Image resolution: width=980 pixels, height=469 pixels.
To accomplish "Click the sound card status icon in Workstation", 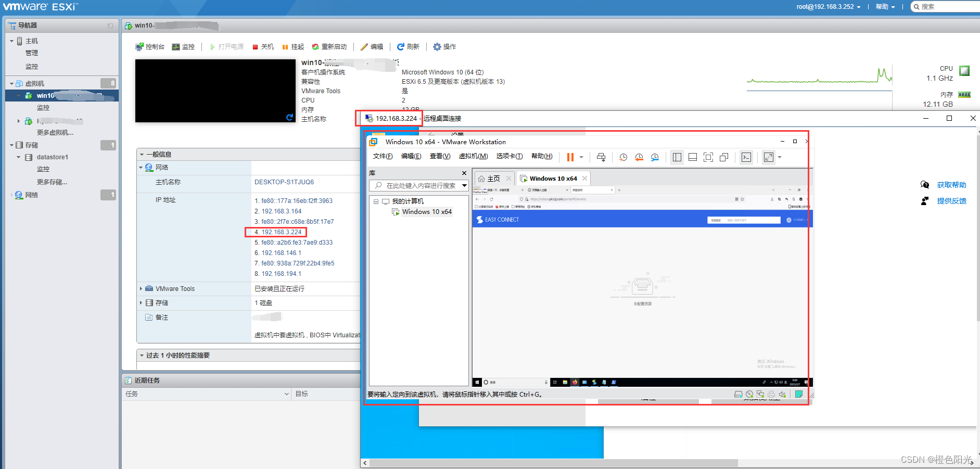I will pos(782,395).
